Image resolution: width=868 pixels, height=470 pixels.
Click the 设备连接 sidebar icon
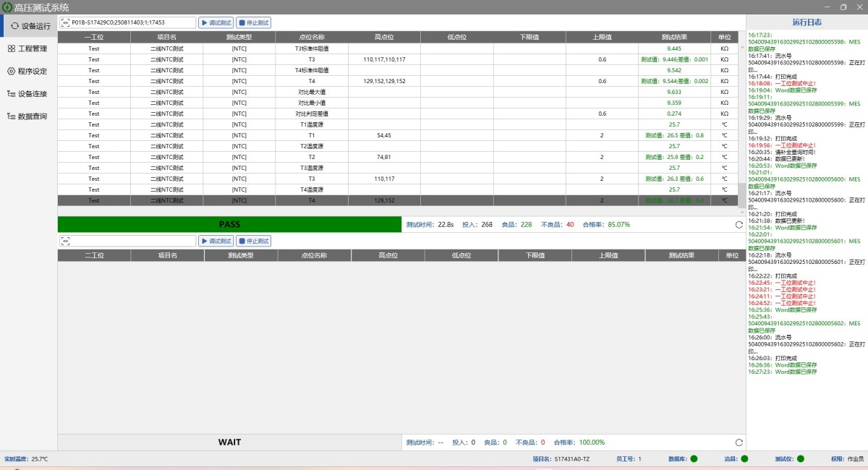point(11,93)
